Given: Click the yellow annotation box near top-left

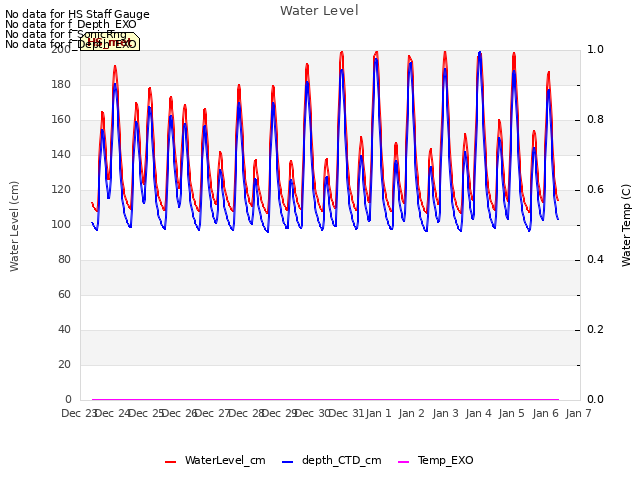Looking at the screenshot, I should (x=110, y=42).
